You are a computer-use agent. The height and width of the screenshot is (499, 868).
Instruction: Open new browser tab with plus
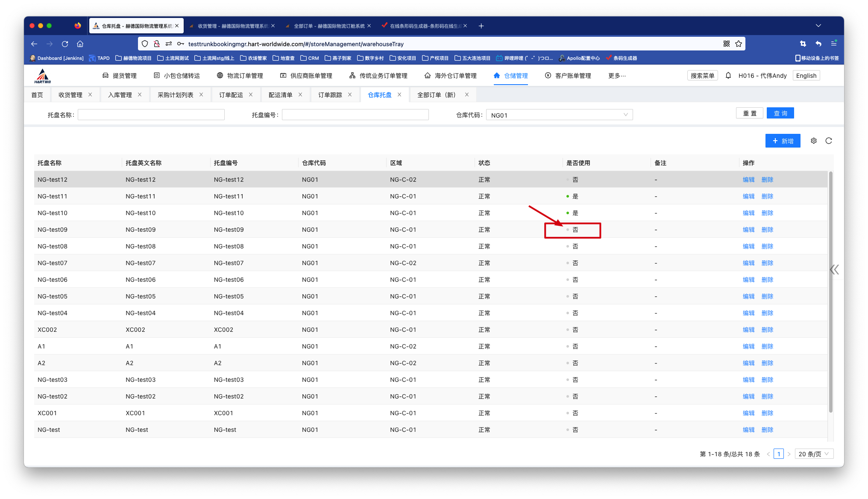pyautogui.click(x=481, y=26)
